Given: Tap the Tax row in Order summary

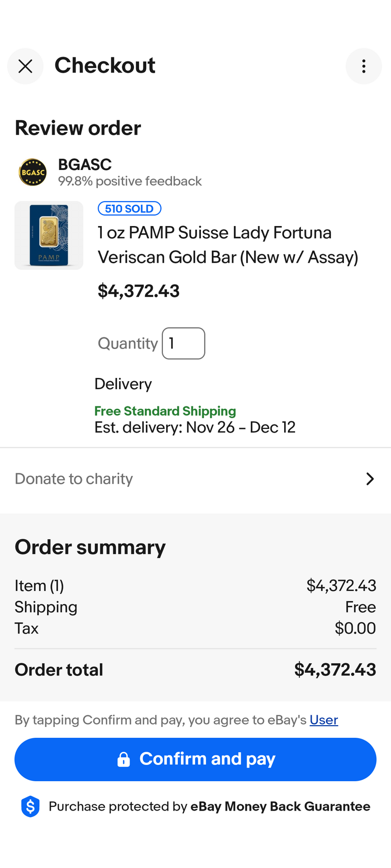Looking at the screenshot, I should click(x=195, y=628).
